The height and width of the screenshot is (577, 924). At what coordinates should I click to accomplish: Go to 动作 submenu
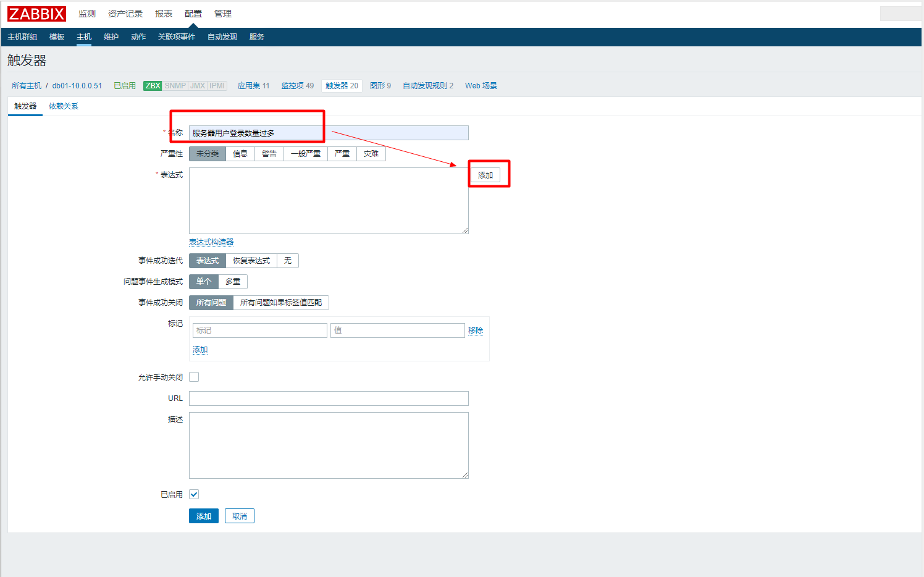click(x=138, y=37)
